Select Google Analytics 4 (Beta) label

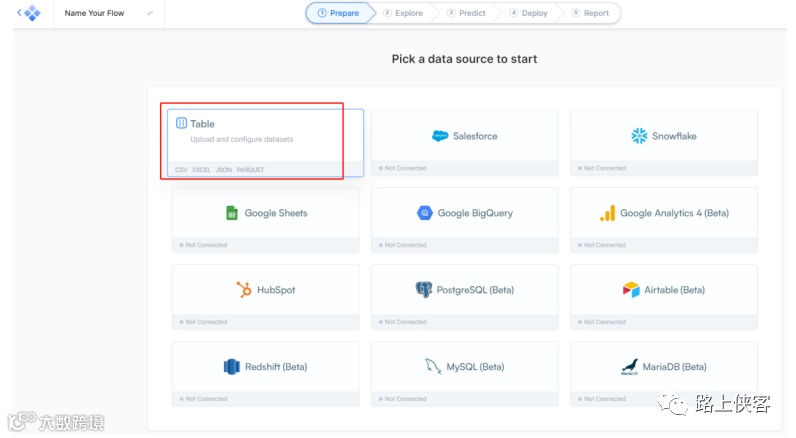click(674, 213)
